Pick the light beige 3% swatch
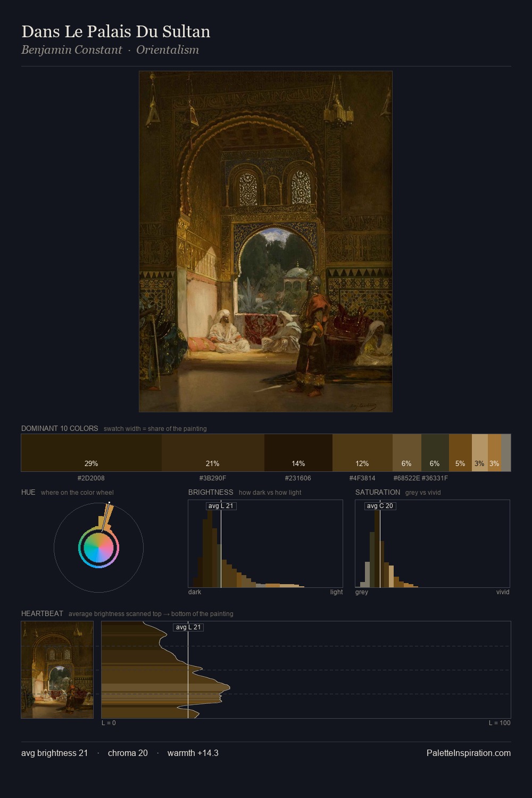This screenshot has width=532, height=798. point(480,453)
